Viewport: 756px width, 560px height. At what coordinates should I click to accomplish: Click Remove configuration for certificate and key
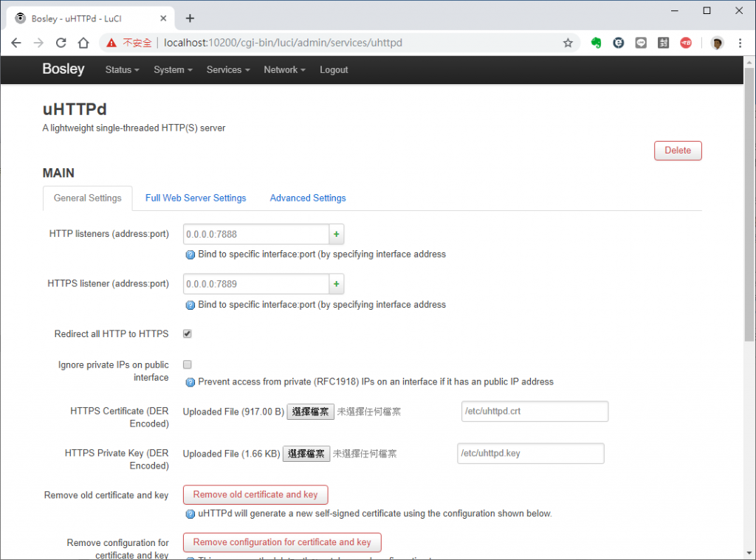(282, 542)
